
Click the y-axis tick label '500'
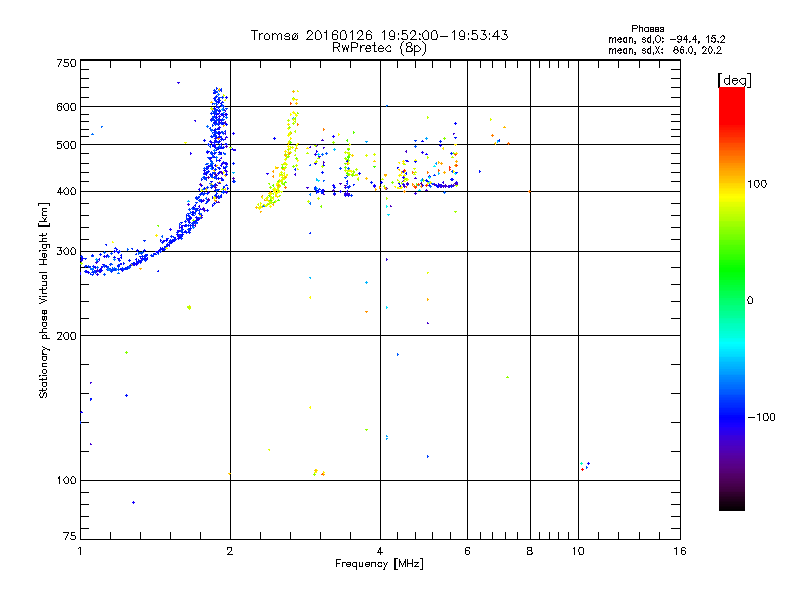[66, 145]
